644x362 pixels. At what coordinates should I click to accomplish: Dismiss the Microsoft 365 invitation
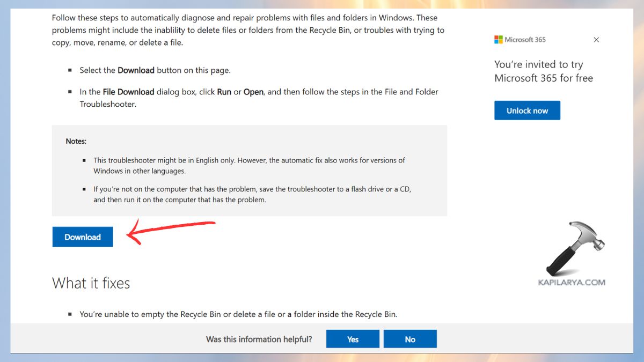pyautogui.click(x=596, y=40)
